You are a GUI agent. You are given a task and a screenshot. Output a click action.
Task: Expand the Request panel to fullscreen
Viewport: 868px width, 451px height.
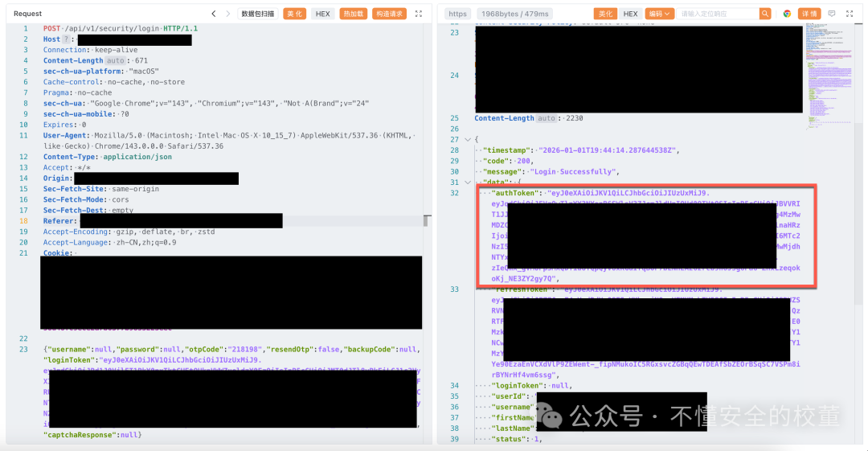tap(419, 14)
